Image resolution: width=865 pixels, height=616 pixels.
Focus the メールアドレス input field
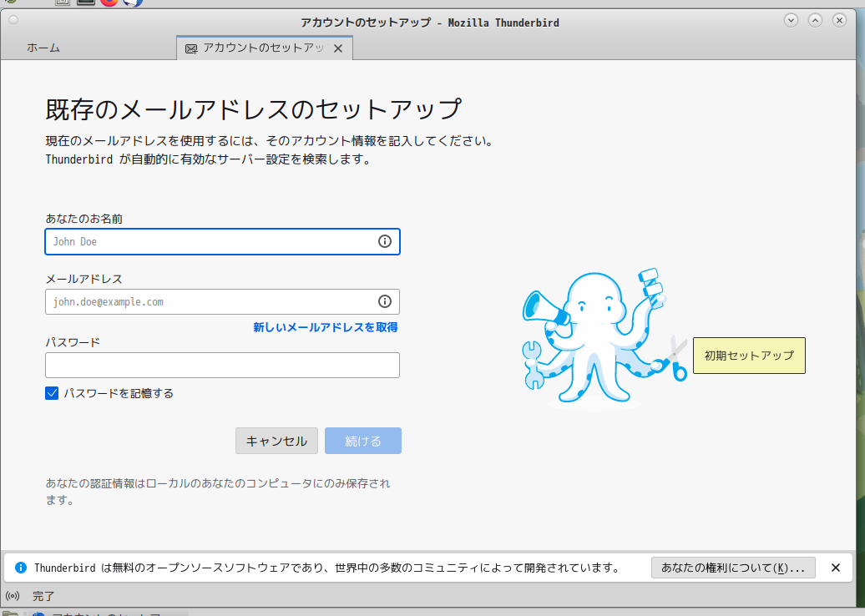(x=222, y=301)
